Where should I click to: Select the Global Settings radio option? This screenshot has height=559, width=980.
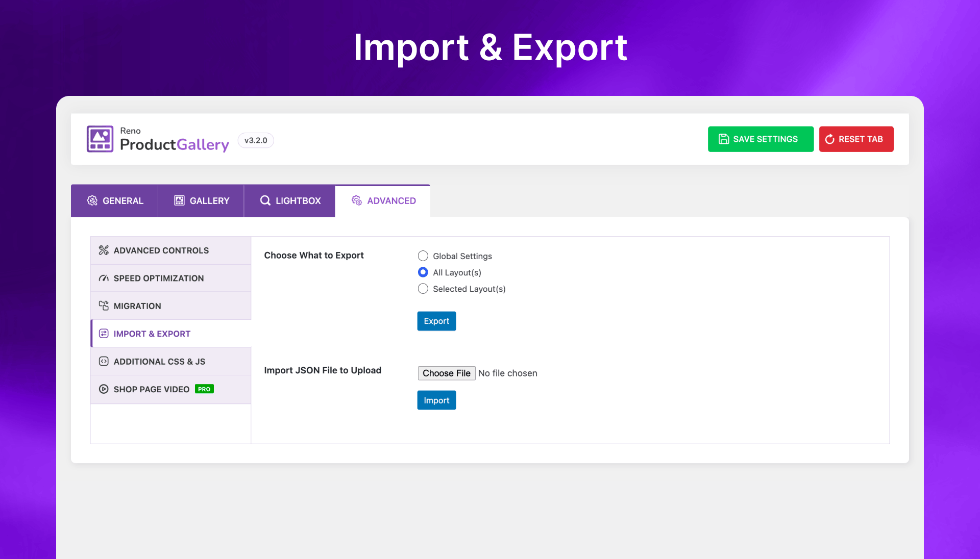point(423,256)
